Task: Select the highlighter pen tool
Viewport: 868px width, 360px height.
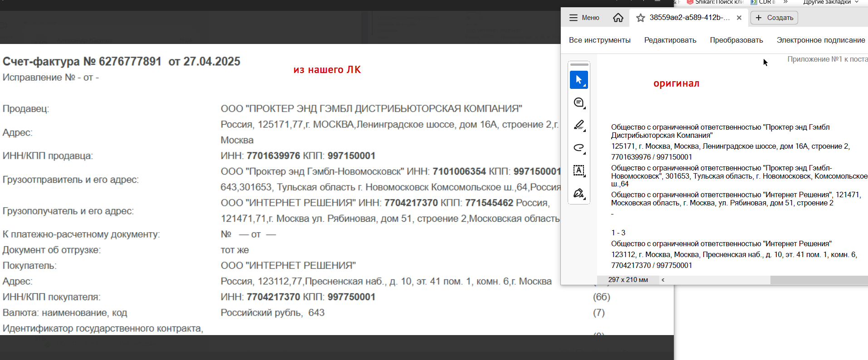Action: [579, 125]
